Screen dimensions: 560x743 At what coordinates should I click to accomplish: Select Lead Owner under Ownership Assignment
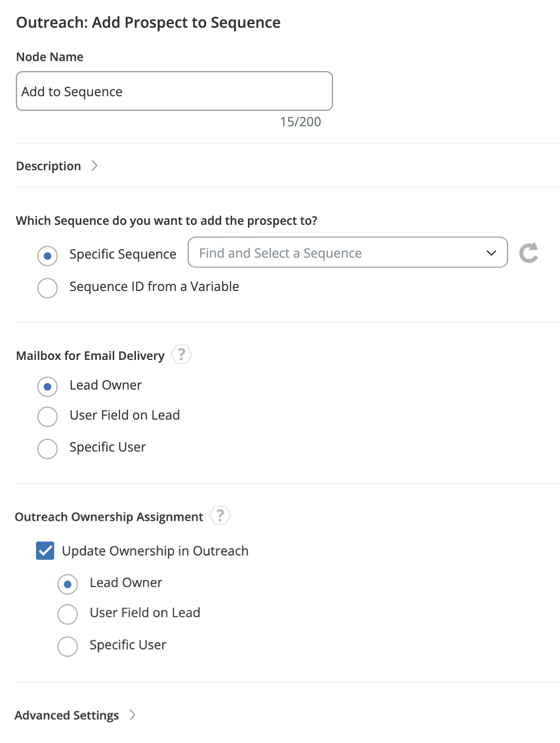(68, 584)
